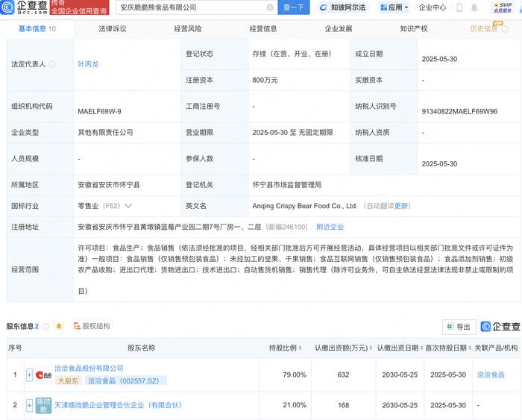This screenshot has width=522, height=420.
Task: Expand shareholder row 洽洽食品股份有限公司
Action: [x=29, y=375]
